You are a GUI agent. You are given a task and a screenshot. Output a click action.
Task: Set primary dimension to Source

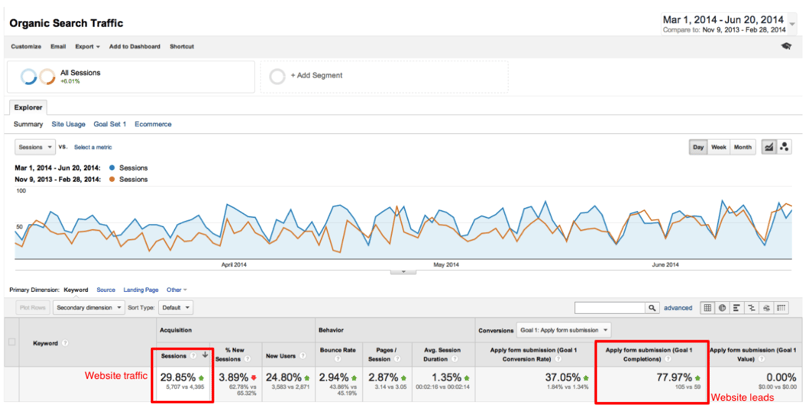(106, 290)
